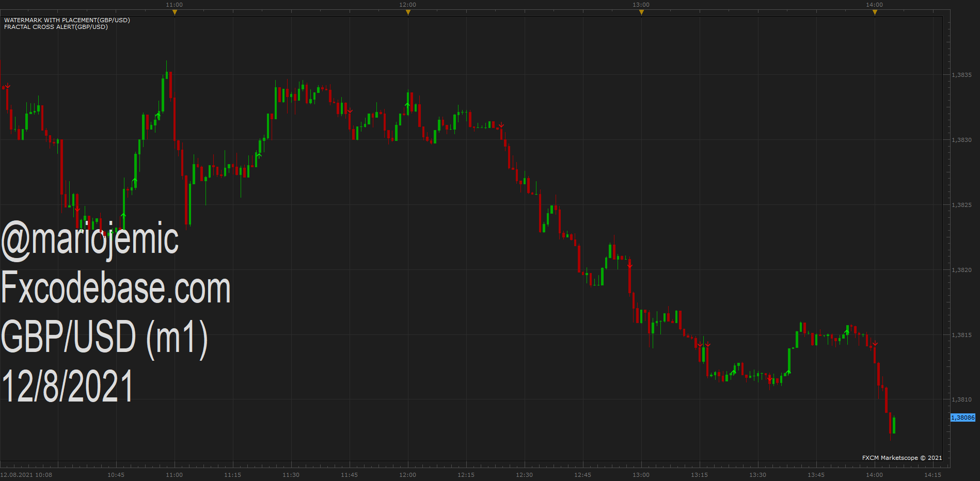980x481 pixels.
Task: Click the 13:00 label on bottom time axis
Action: pos(641,475)
